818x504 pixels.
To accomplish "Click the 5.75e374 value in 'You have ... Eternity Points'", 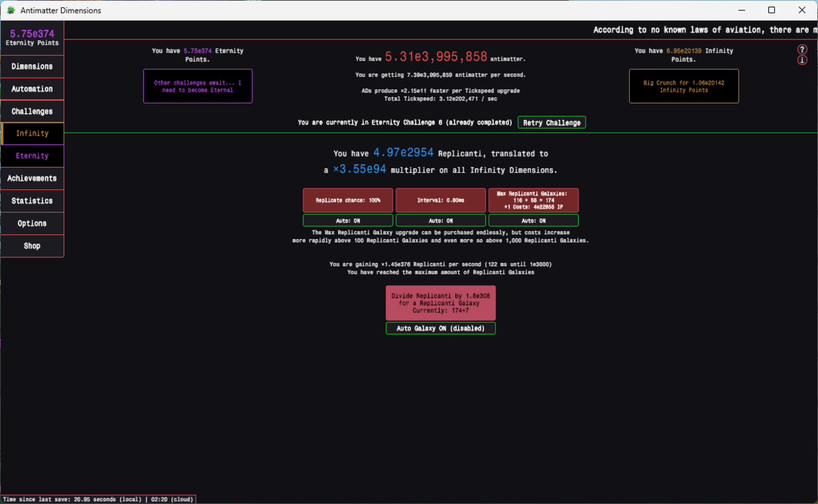I will coord(198,51).
